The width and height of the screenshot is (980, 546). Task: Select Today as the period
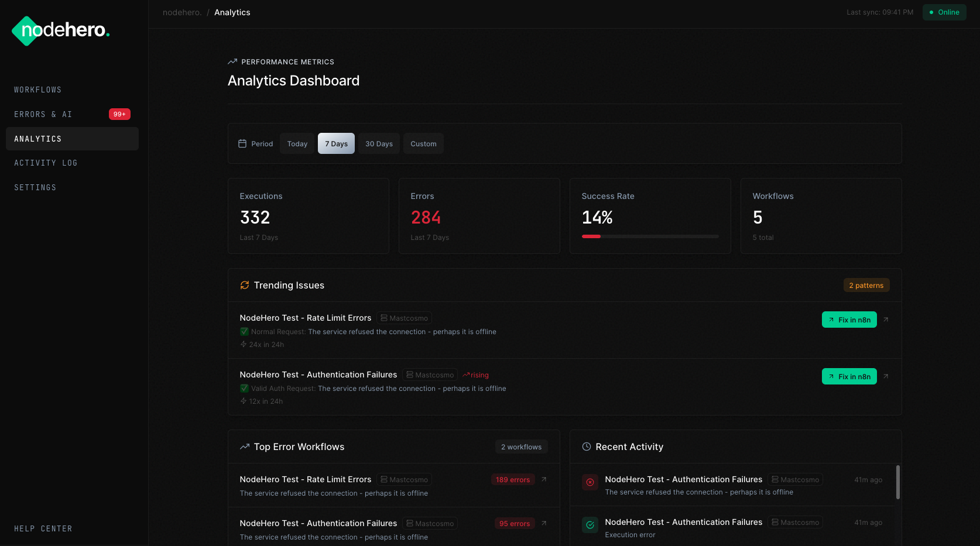[x=297, y=143]
